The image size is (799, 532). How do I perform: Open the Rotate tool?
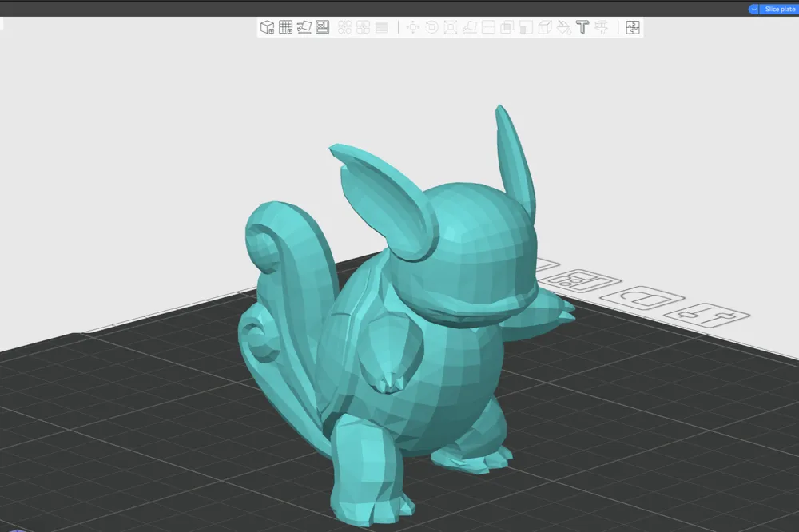coord(431,27)
